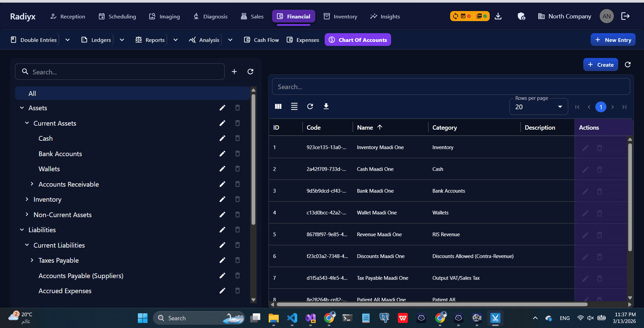
Task: Open the Rows per page dropdown
Action: 538,107
